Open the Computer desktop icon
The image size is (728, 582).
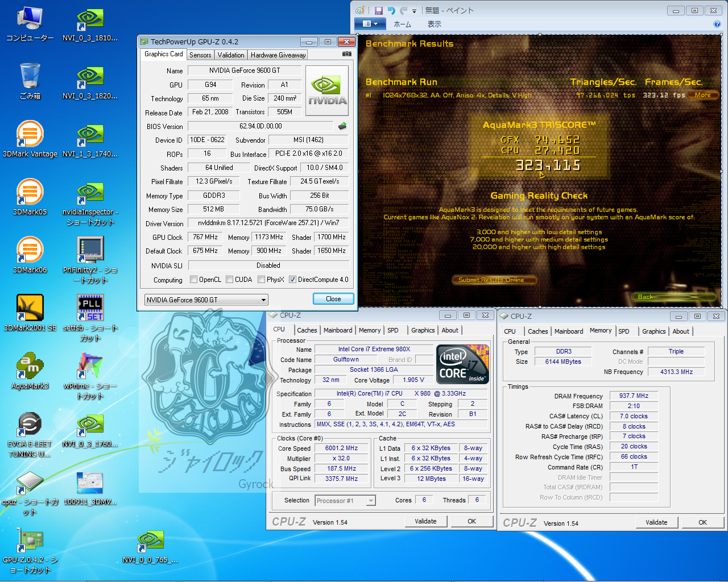[30, 24]
